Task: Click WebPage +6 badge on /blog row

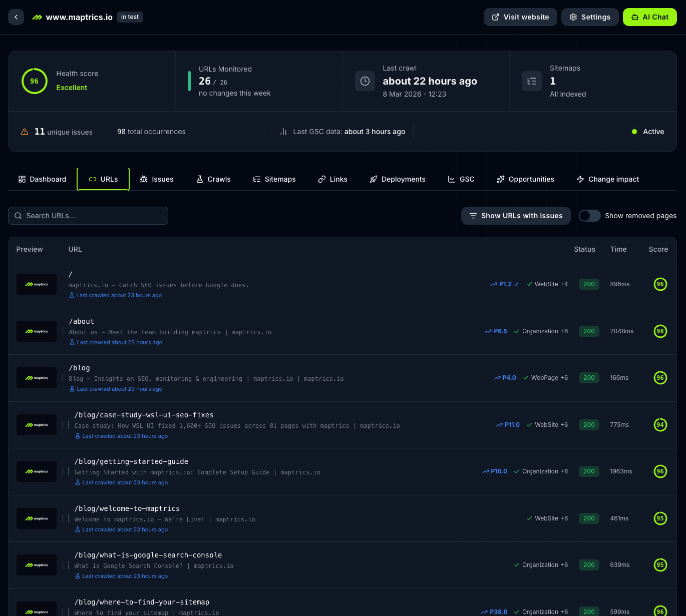Action: 546,378
